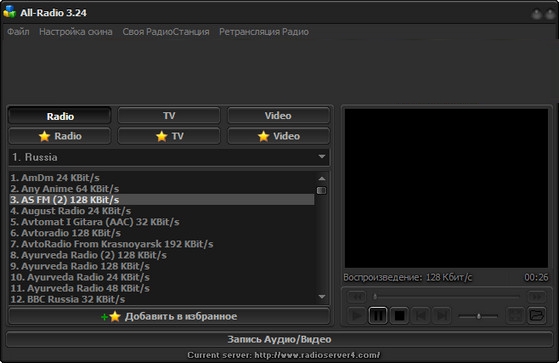Select AvtoRadio From Krasnoyarsk 192 KBit/s

(161, 244)
